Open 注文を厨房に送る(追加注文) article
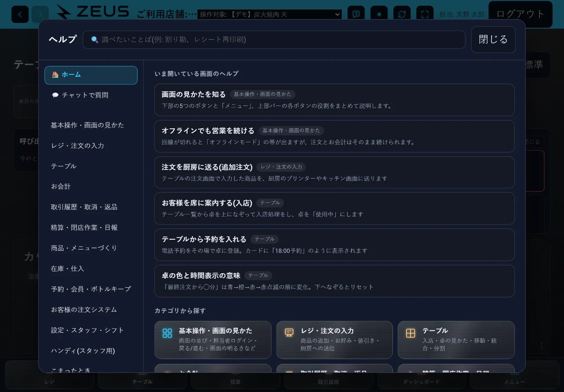This screenshot has height=392, width=564. [x=334, y=172]
